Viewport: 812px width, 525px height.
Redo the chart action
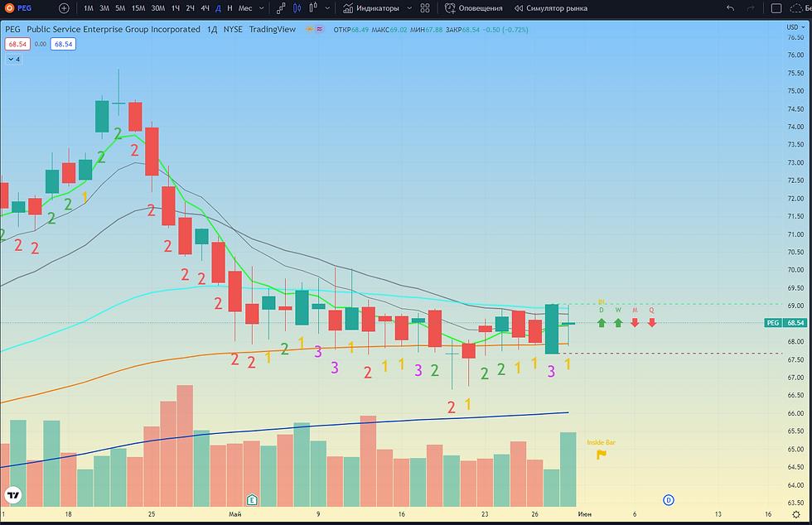click(751, 8)
